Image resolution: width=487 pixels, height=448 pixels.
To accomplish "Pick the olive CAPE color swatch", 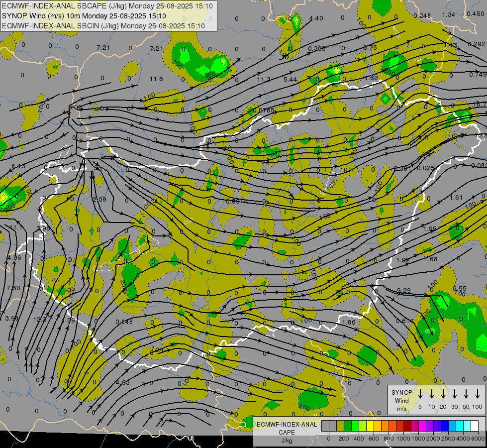I will [x=340, y=426].
